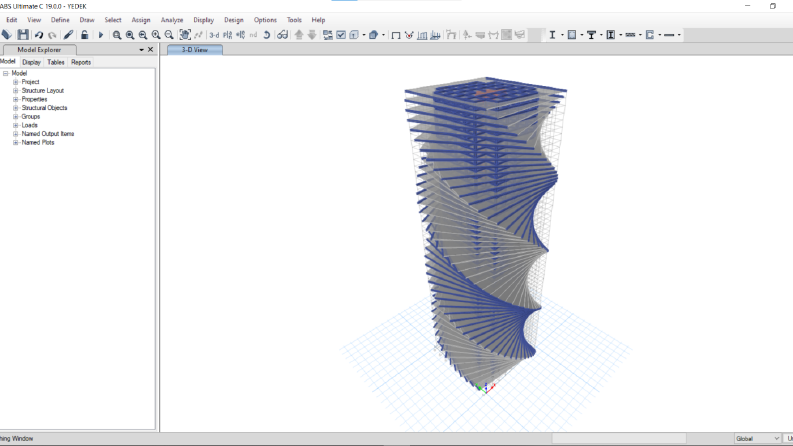Click the Save model floppy disk icon
Screen dimensions: 793x446
pos(23,34)
